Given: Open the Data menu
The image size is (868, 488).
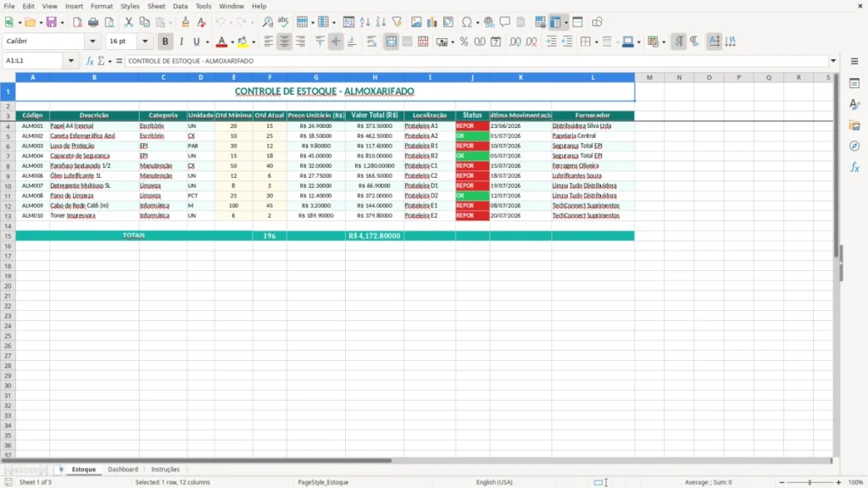Looking at the screenshot, I should (181, 6).
